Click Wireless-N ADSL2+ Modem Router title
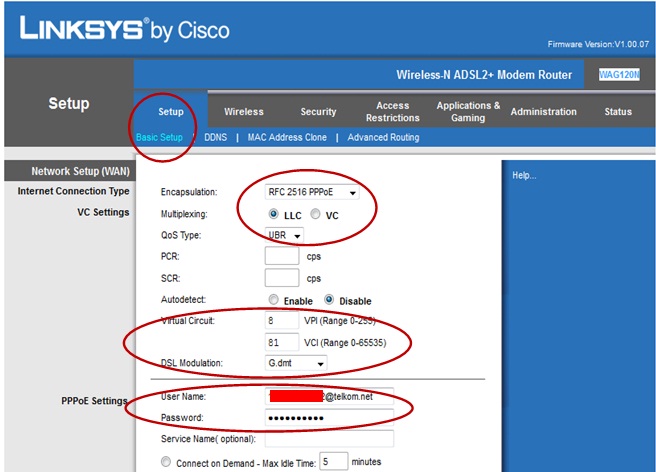The image size is (656, 472). pos(484,75)
